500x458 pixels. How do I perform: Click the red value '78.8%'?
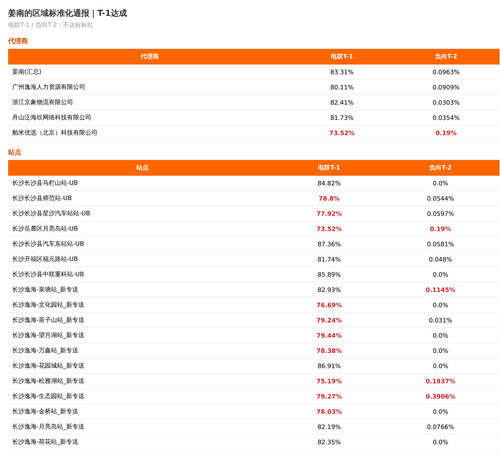329,199
